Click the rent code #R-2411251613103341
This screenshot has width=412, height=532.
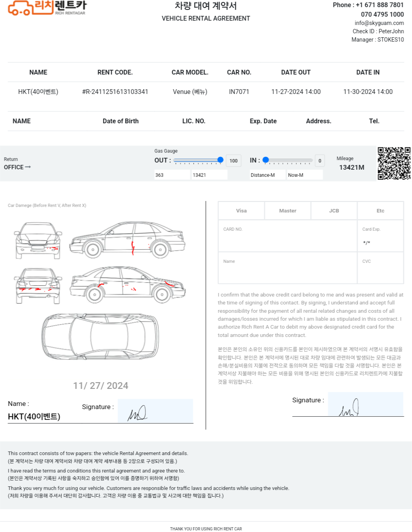(115, 92)
